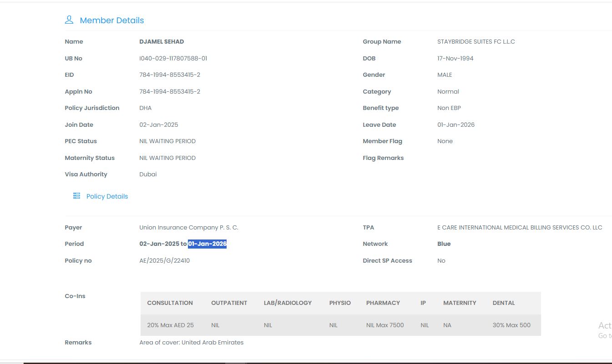Click the EID row's number value
Image resolution: width=612 pixels, height=364 pixels.
pos(170,75)
